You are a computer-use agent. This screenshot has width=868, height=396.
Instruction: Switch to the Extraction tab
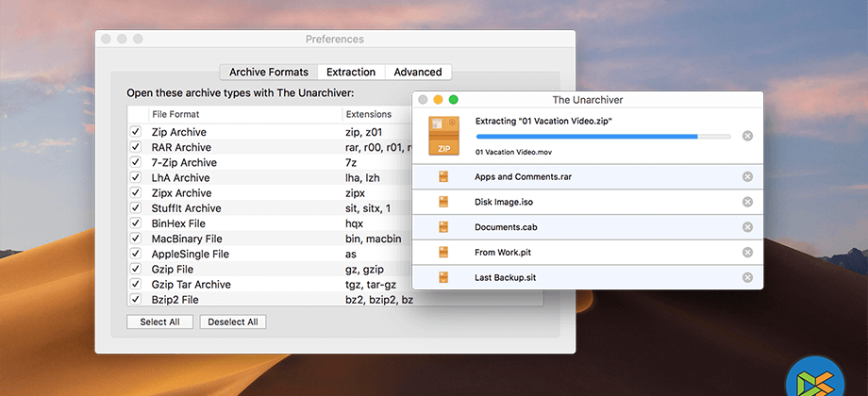point(351,72)
